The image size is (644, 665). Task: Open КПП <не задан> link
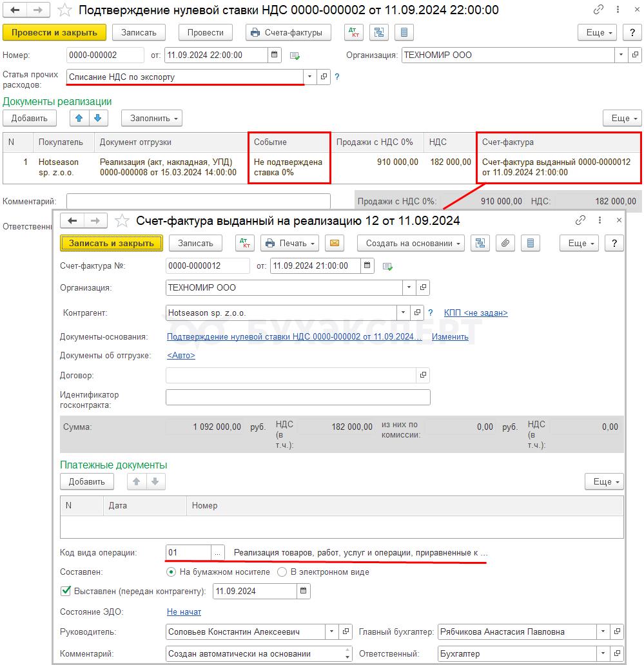click(476, 313)
